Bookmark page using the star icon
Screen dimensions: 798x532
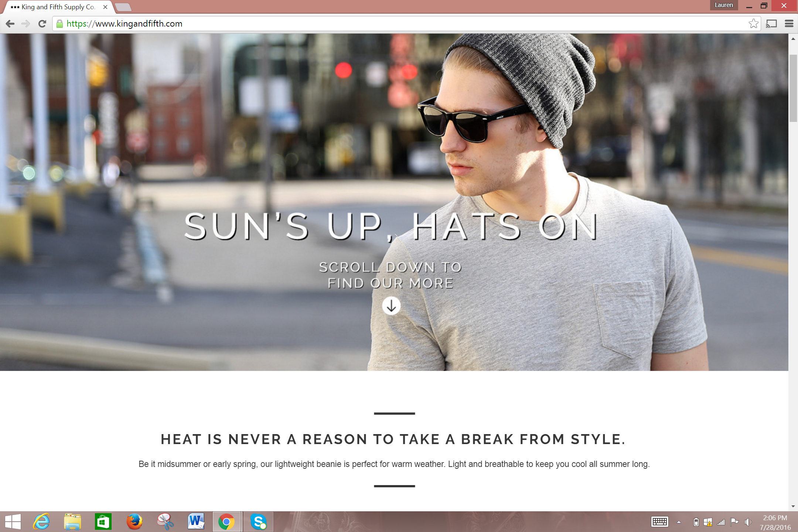pos(753,24)
